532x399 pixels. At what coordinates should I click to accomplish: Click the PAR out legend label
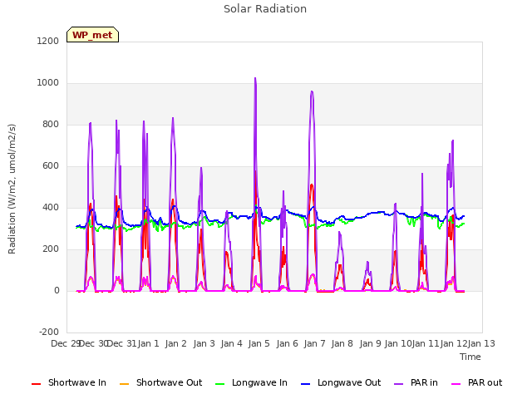[x=485, y=382]
